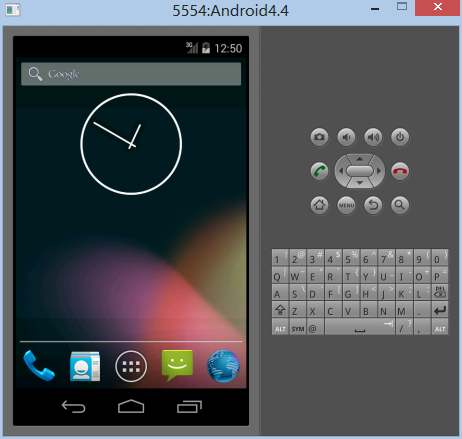
Task: Click the volume up hardware button
Action: click(373, 137)
